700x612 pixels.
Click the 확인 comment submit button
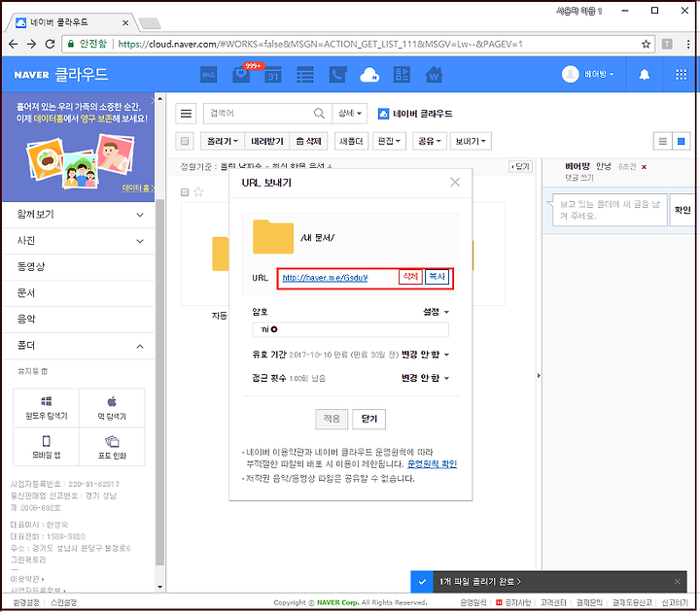[682, 210]
